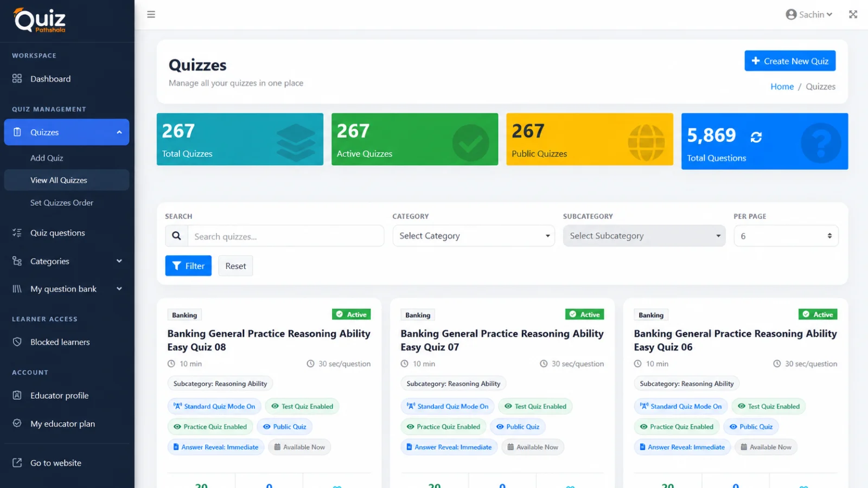Click the Total Questions question-mark icon
Image resolution: width=868 pixels, height=488 pixels.
click(x=821, y=143)
